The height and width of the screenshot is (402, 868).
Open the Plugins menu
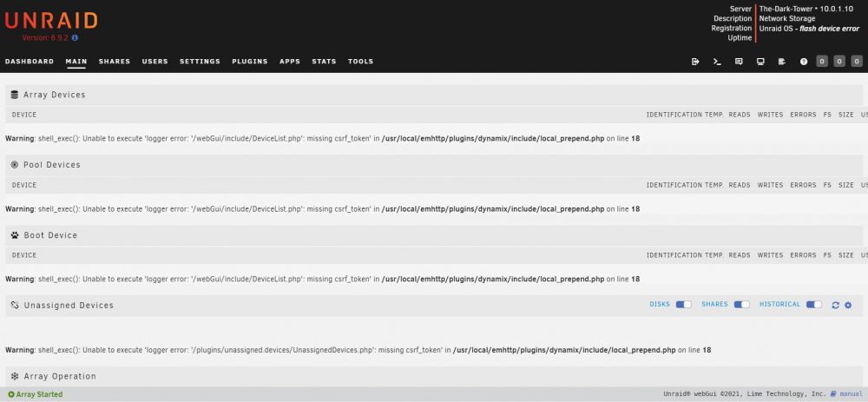point(250,62)
